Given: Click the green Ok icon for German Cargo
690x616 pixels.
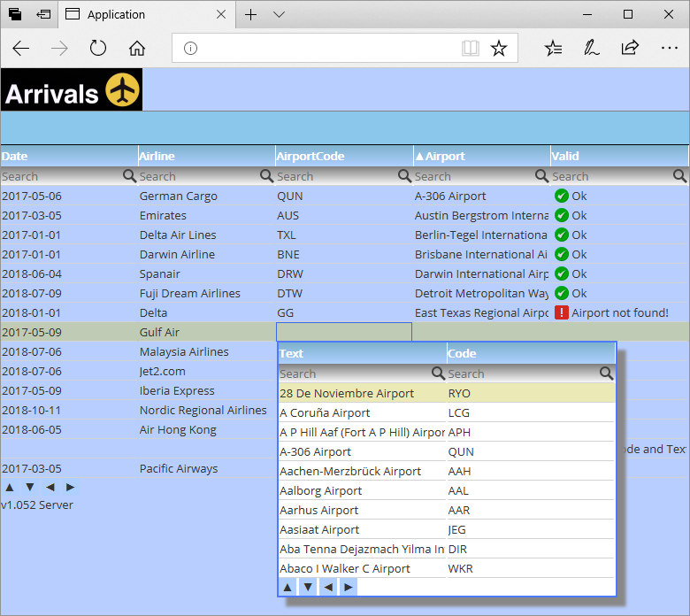Looking at the screenshot, I should pyautogui.click(x=562, y=196).
